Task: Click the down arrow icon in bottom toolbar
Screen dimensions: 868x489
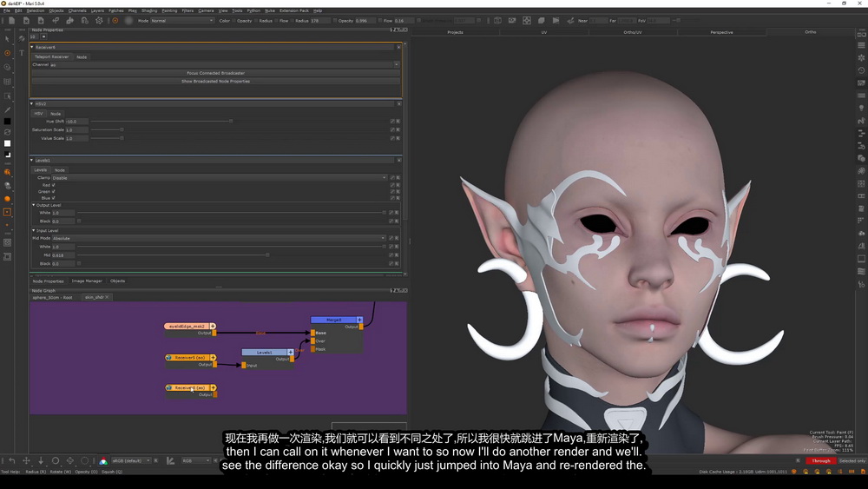Action: pos(41,460)
